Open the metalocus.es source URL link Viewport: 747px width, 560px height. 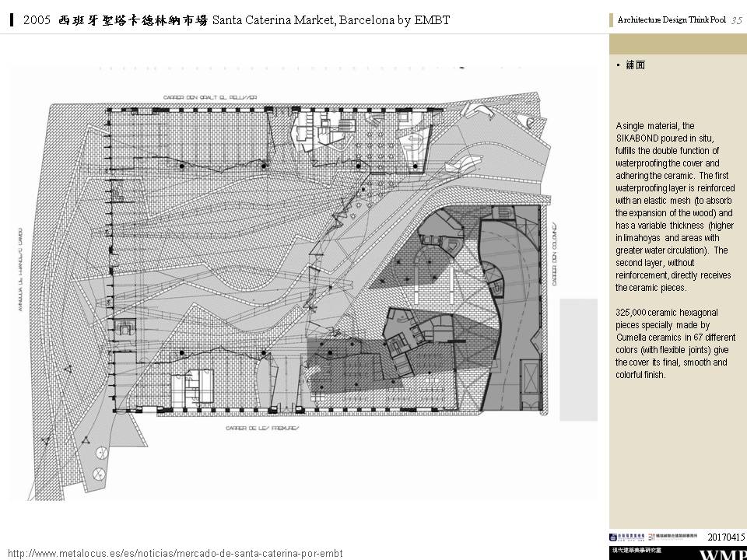175,553
